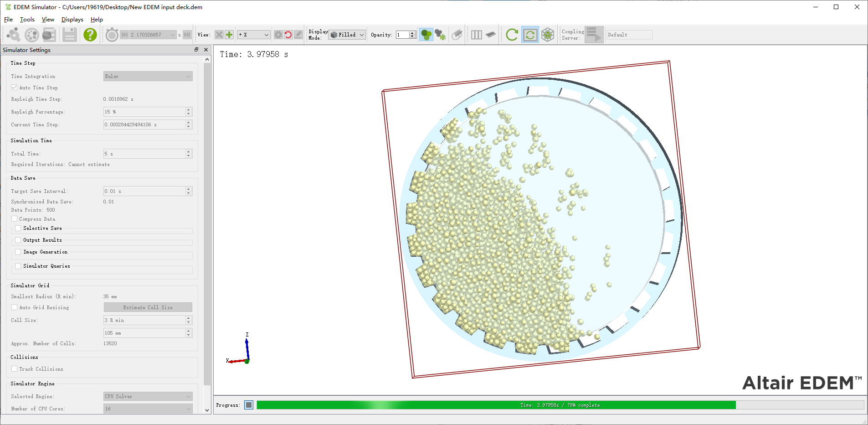Jump to the first time step
Screen dimensions: 868x425
point(124,35)
